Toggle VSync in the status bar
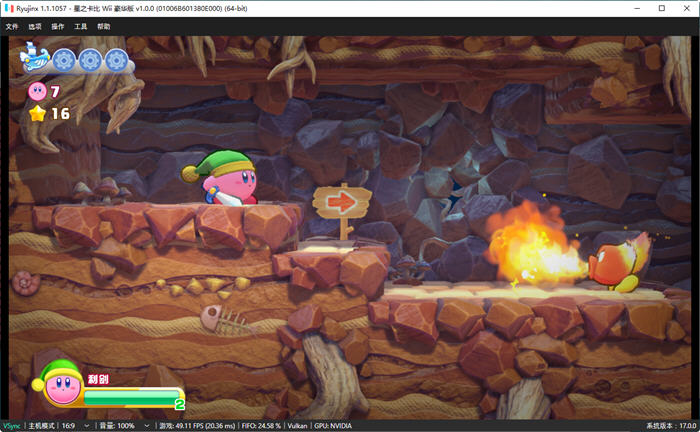The width and height of the screenshot is (700, 432). pos(12,426)
